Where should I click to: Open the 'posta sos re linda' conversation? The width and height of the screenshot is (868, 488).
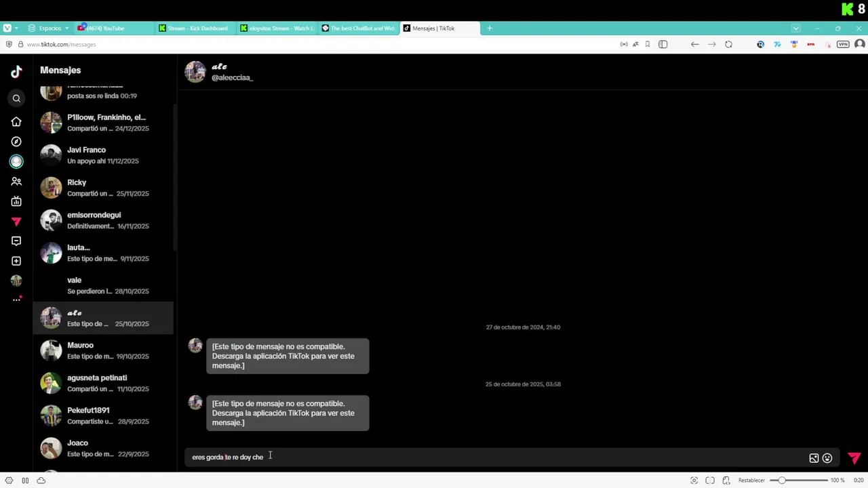coord(103,94)
